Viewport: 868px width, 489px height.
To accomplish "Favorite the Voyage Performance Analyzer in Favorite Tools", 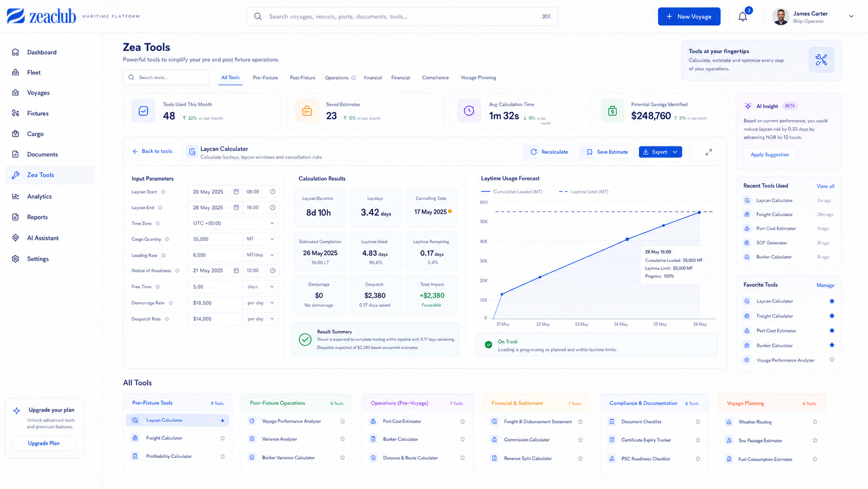I will (x=832, y=360).
